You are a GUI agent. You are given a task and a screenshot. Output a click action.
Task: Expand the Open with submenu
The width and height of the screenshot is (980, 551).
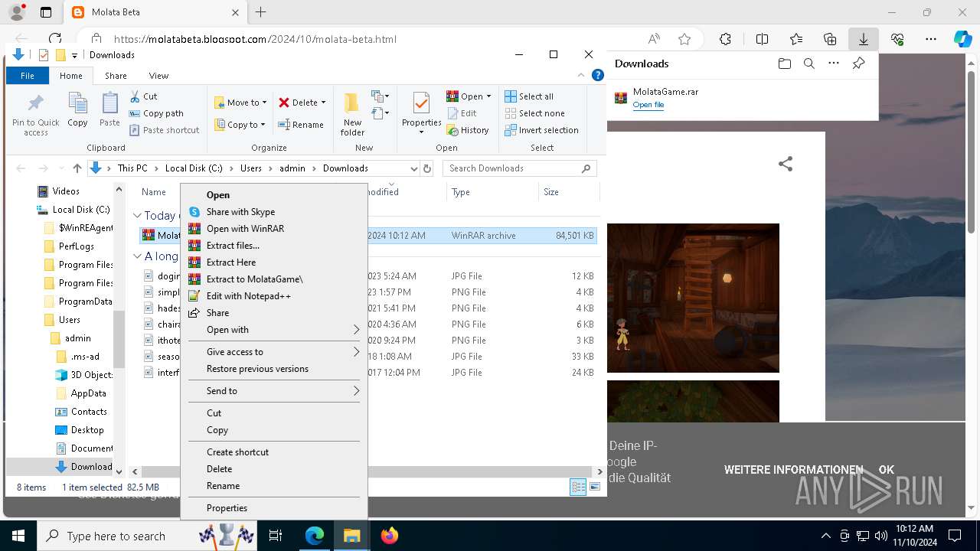273,330
